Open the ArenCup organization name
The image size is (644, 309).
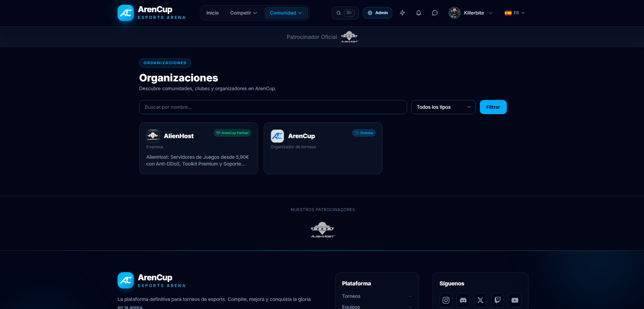(302, 136)
